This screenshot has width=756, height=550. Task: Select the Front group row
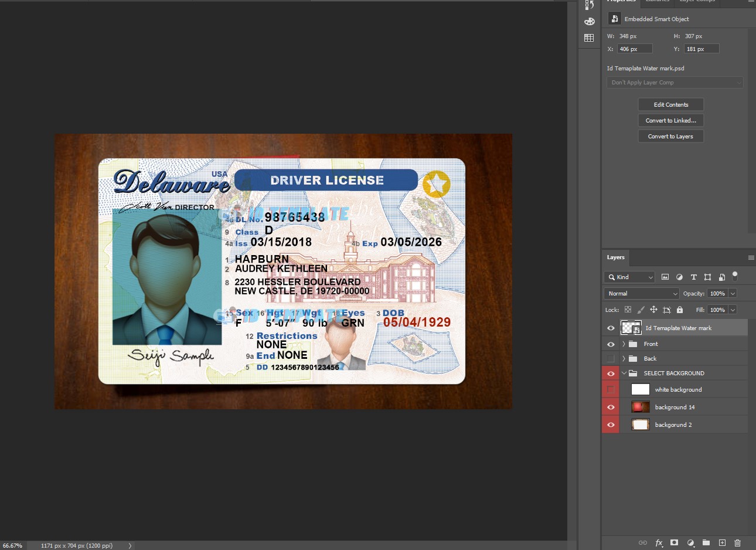click(675, 344)
